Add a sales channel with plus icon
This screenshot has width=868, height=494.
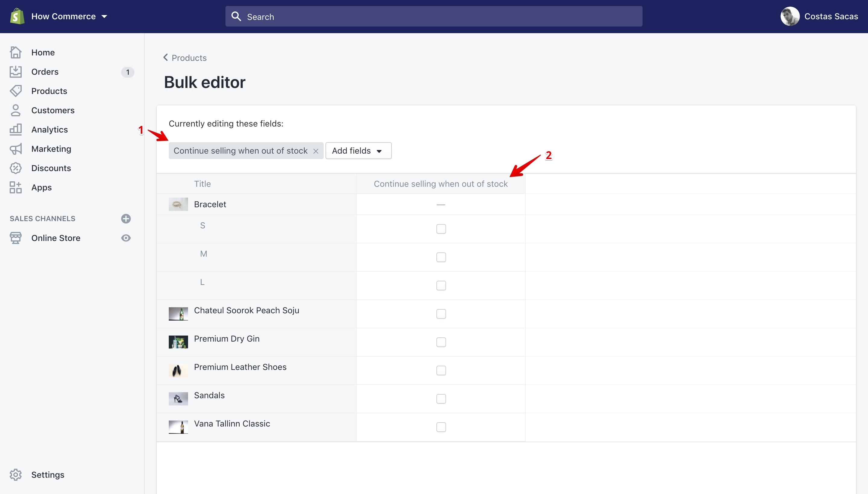126,218
